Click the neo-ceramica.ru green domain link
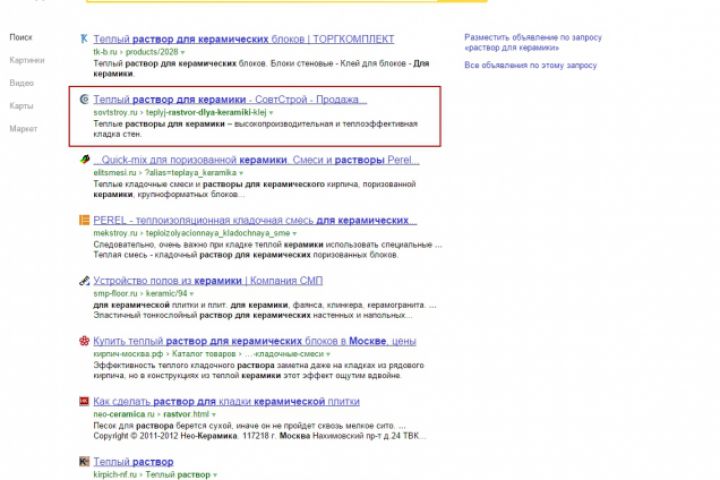The width and height of the screenshot is (720, 480). click(124, 414)
